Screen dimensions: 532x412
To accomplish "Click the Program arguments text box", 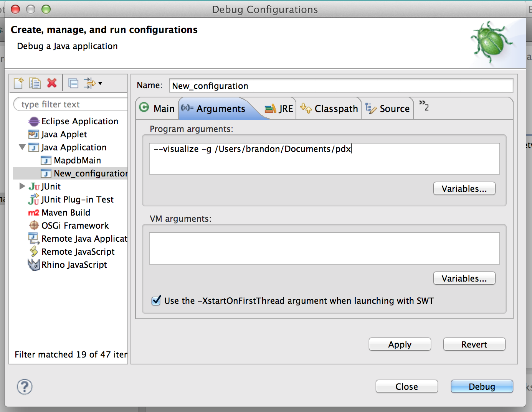I will coord(324,159).
